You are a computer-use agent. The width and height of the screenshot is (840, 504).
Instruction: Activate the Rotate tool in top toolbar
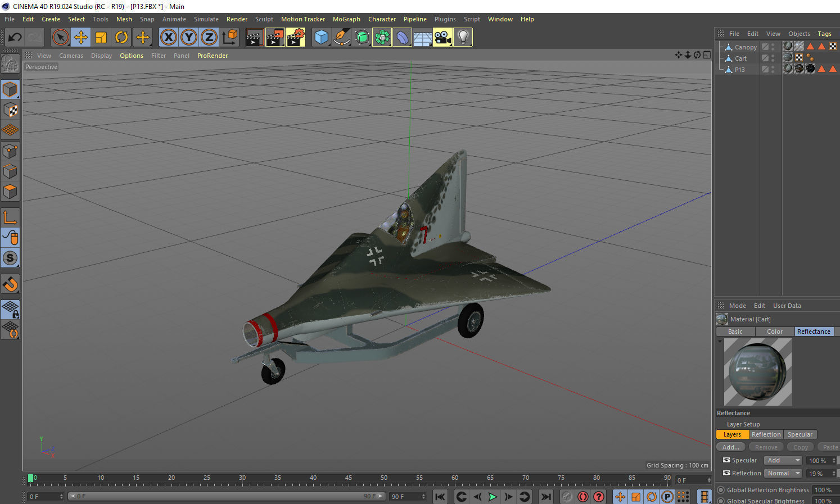[121, 38]
